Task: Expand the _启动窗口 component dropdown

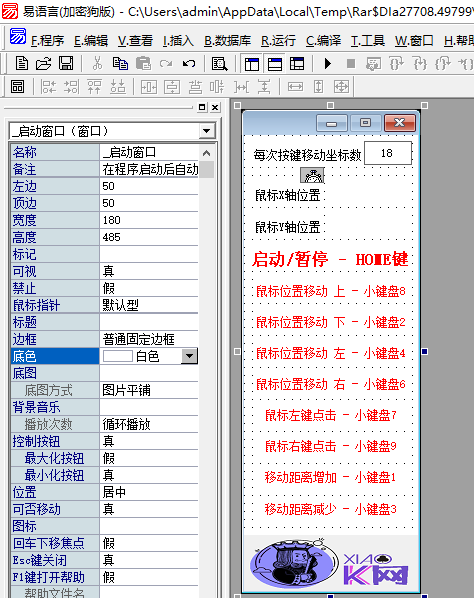Action: click(207, 131)
